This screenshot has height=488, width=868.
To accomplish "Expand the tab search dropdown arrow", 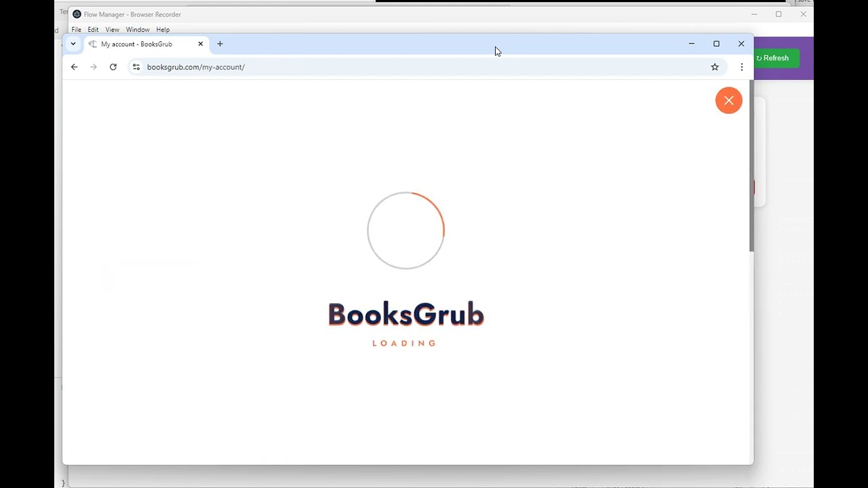I will [x=73, y=44].
